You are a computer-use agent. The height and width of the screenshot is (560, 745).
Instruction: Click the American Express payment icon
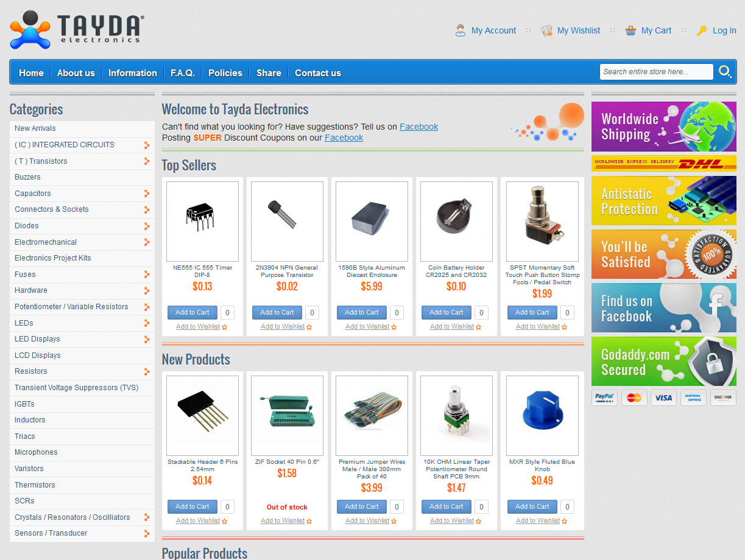click(x=693, y=398)
